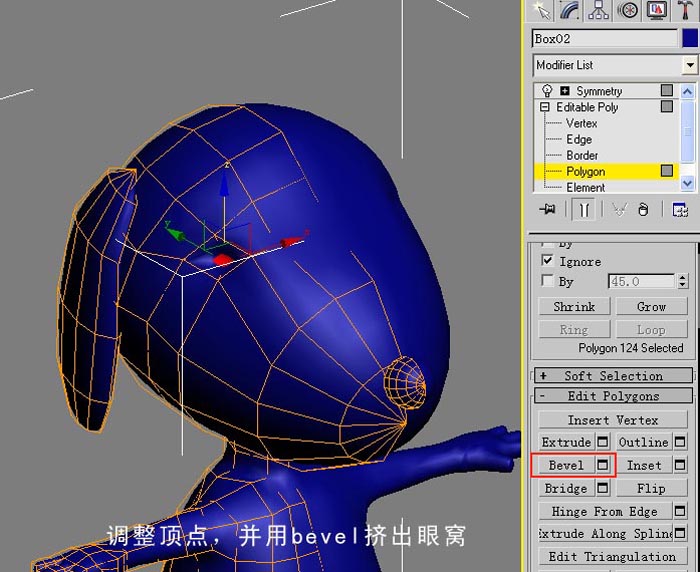Click the Make Unique icon
The height and width of the screenshot is (572, 700).
click(619, 209)
